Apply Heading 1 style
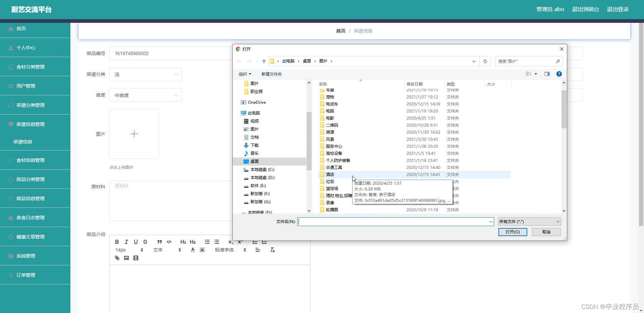The height and width of the screenshot is (313, 644). coord(183,242)
